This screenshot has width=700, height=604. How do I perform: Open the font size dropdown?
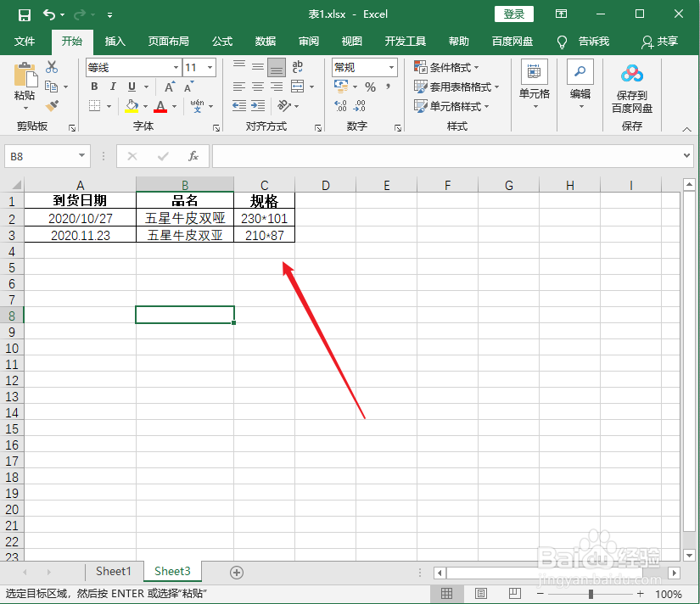point(210,67)
